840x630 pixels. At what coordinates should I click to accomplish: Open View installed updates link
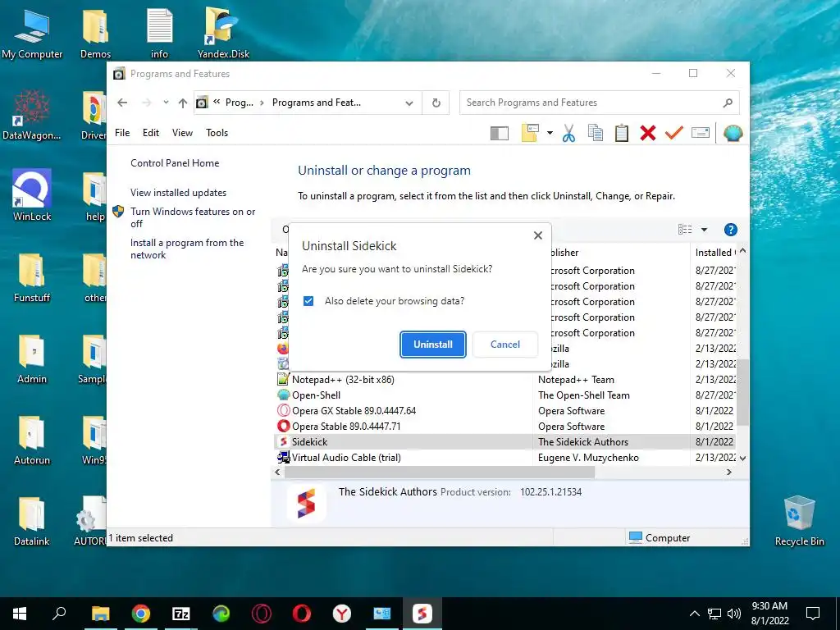point(178,192)
